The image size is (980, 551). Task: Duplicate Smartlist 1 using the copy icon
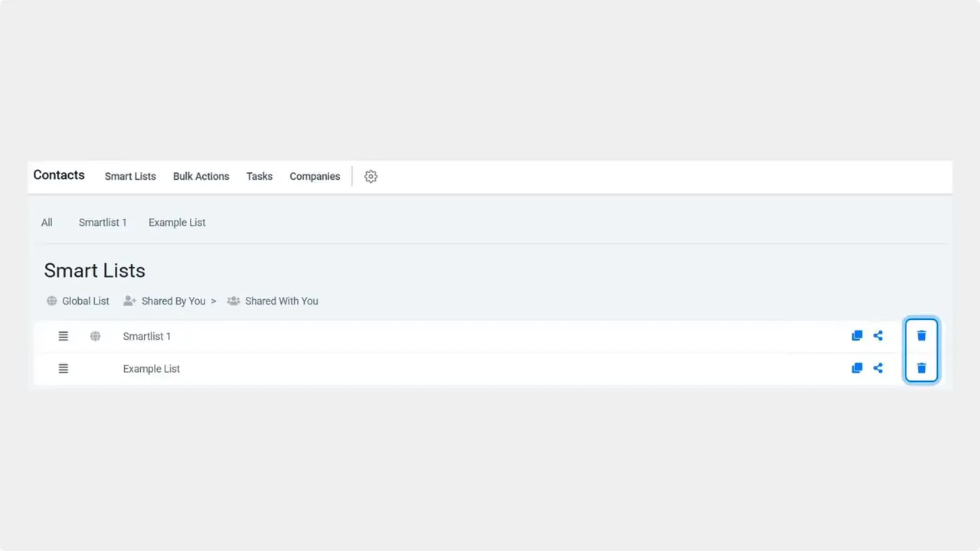pos(857,336)
